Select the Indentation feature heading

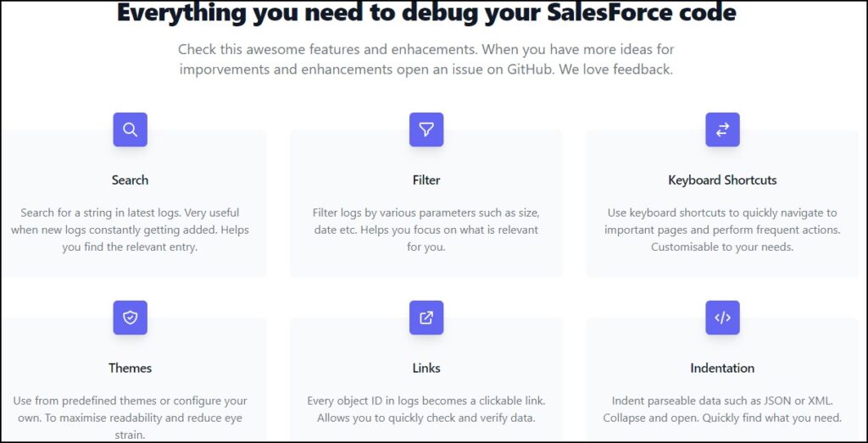point(722,368)
